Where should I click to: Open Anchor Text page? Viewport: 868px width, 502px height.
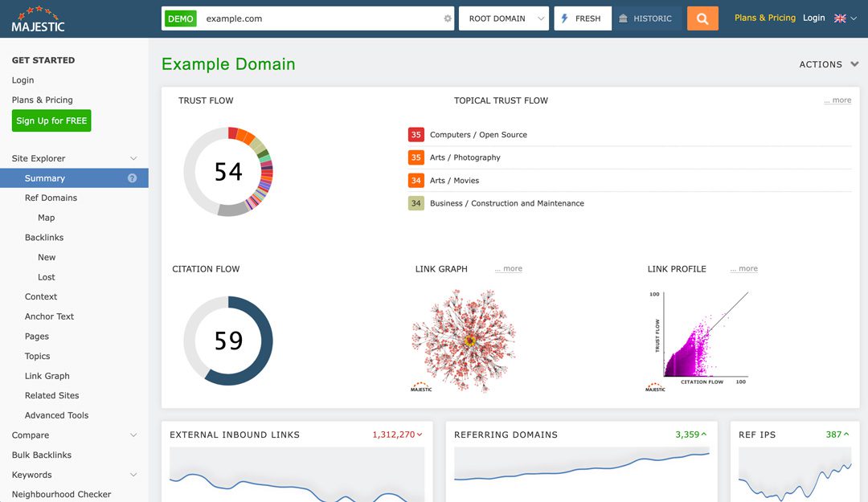[49, 316]
